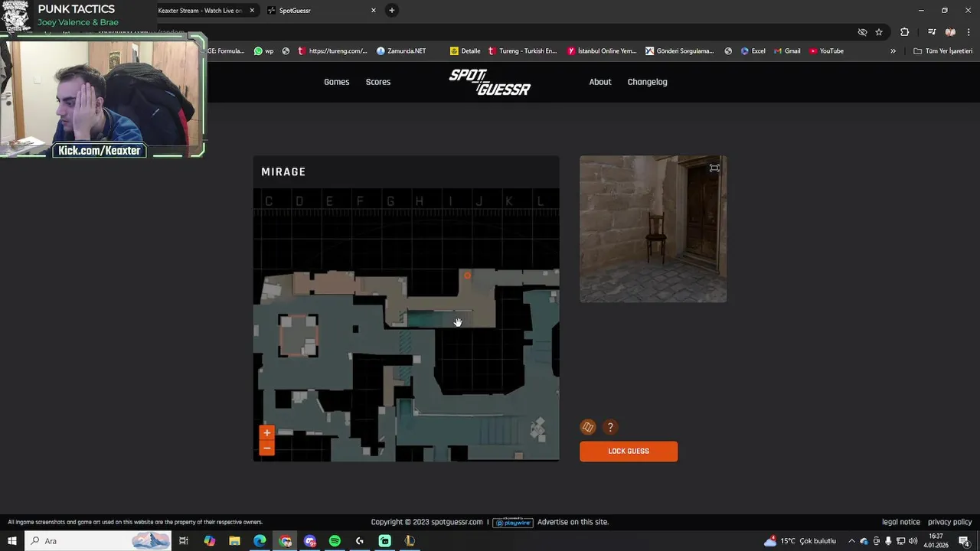Open Task View on the taskbar
Viewport: 980px width, 551px height.
[184, 541]
